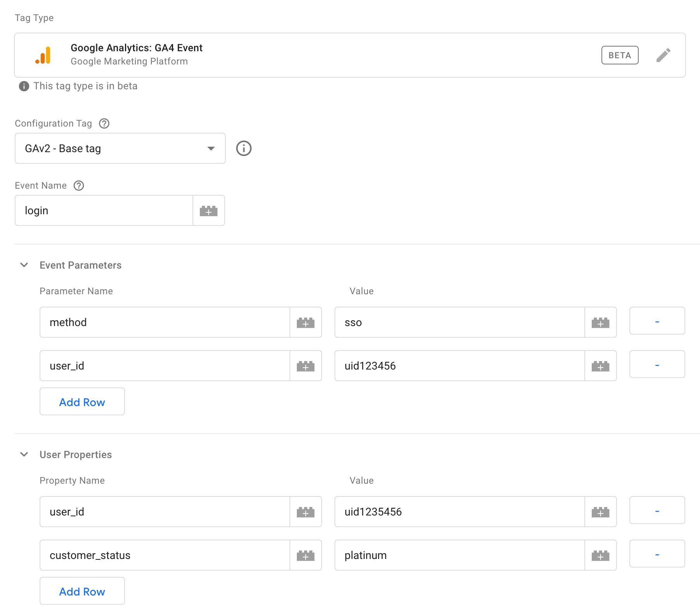Click the Google Analytics bar chart logo

click(43, 55)
